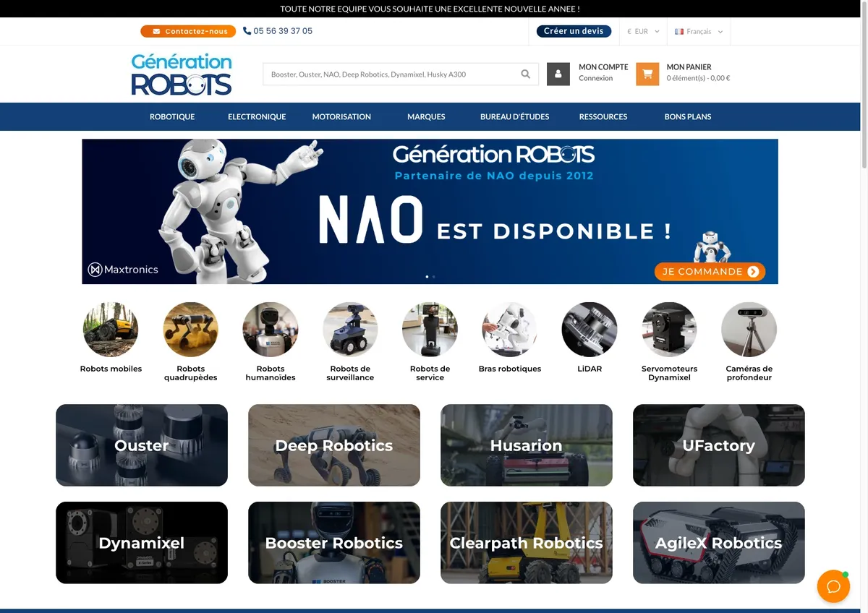Open the BONS PLANS menu
Viewport: 868px width, 613px height.
pyautogui.click(x=688, y=116)
